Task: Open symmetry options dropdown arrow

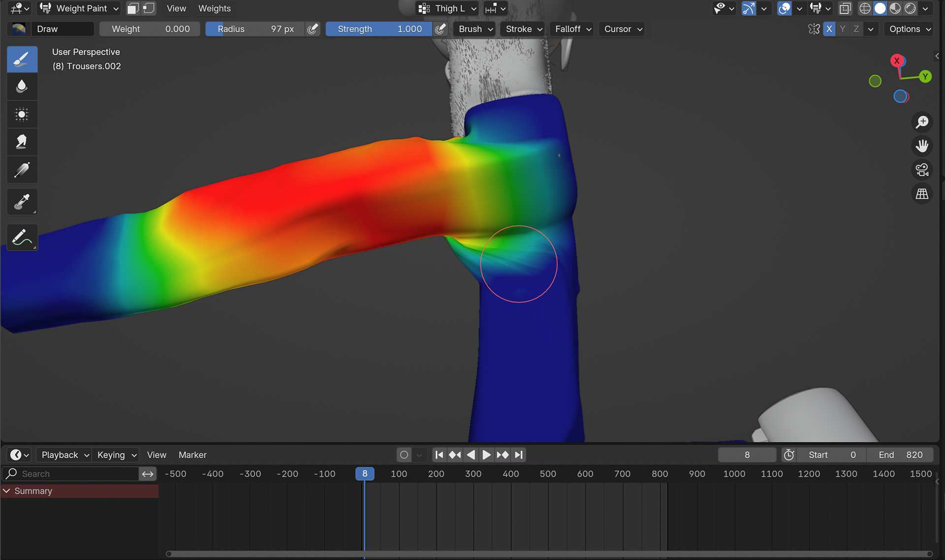Action: pyautogui.click(x=871, y=29)
